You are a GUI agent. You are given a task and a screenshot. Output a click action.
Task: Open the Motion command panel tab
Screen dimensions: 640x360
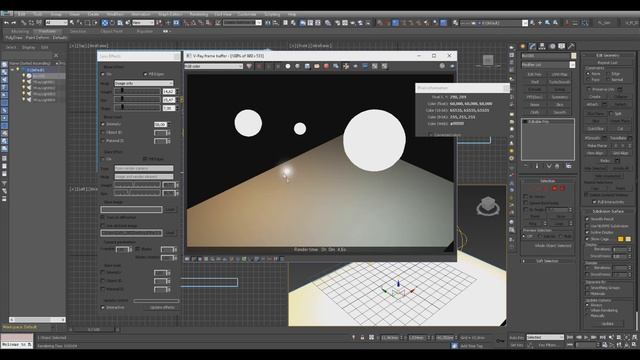(x=552, y=47)
